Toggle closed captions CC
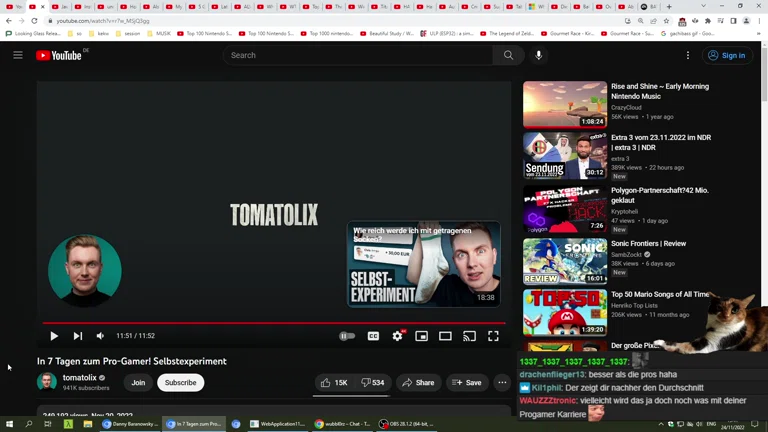Viewport: 768px width, 432px height. point(373,336)
